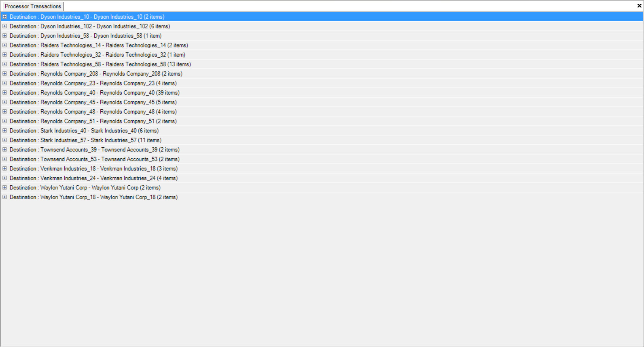Select row Venkman Industries_24 (4 items)

pyautogui.click(x=322, y=178)
